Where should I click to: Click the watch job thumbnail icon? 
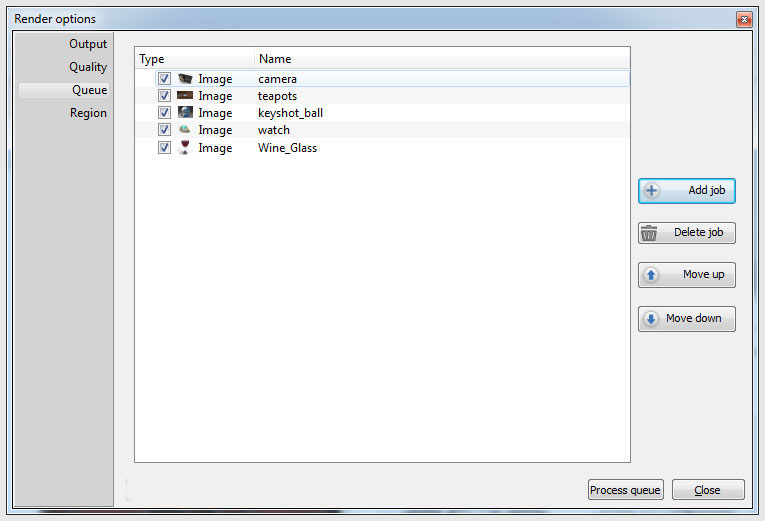185,129
